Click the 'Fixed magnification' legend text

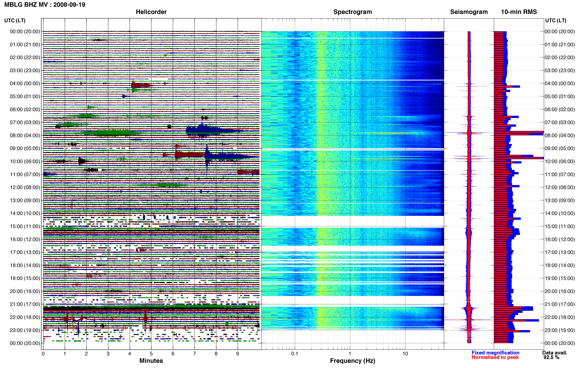(x=495, y=353)
